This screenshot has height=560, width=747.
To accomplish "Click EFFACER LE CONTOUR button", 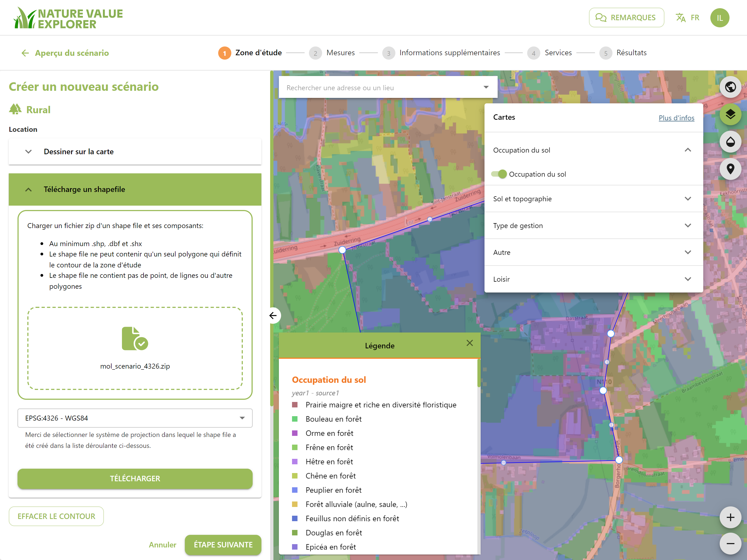I will (x=56, y=516).
